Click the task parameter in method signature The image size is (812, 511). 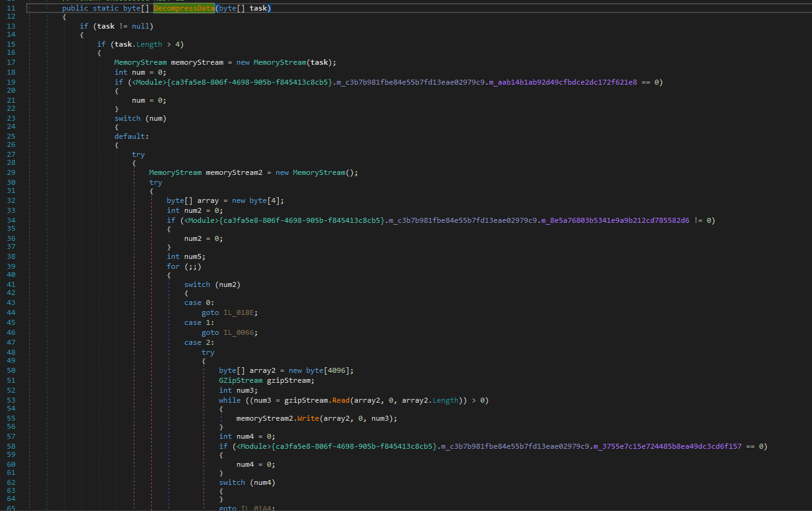pos(258,8)
